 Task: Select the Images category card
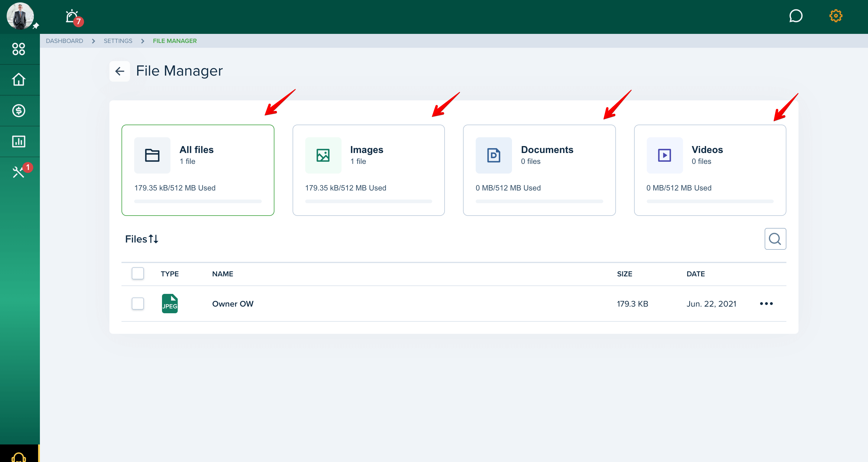coord(369,170)
